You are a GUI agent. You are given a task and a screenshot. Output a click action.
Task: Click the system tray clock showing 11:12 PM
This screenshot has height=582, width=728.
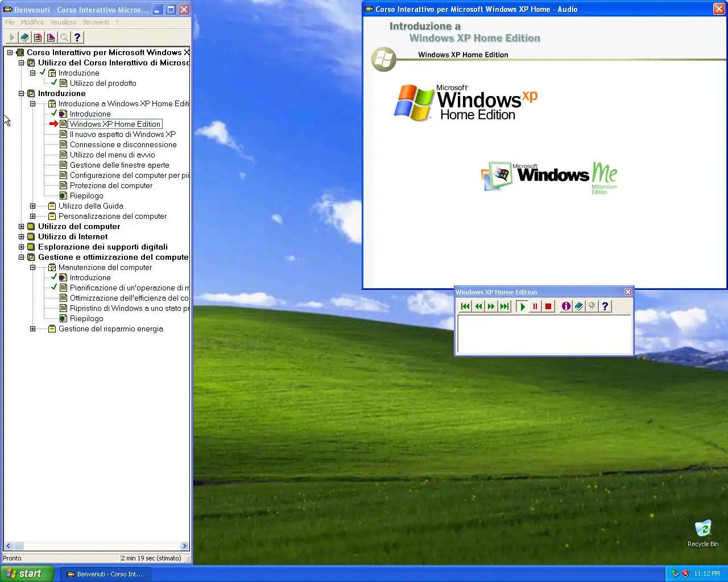707,573
